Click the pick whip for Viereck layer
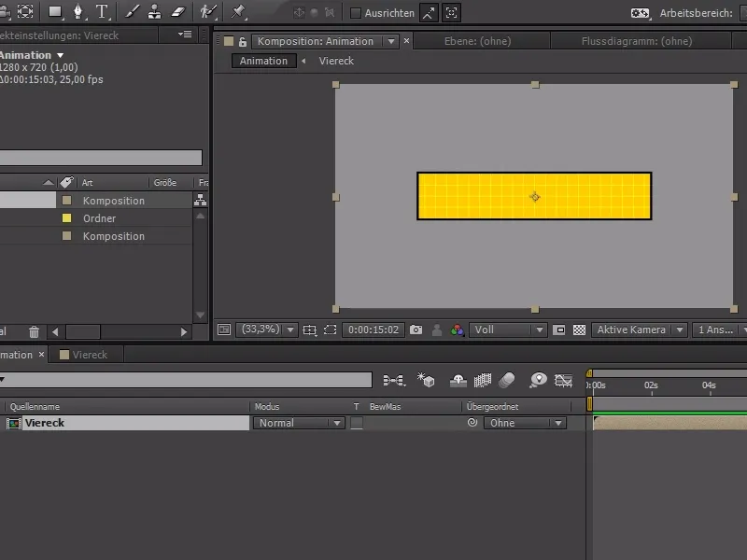Viewport: 747px width, 560px height. coord(472,423)
